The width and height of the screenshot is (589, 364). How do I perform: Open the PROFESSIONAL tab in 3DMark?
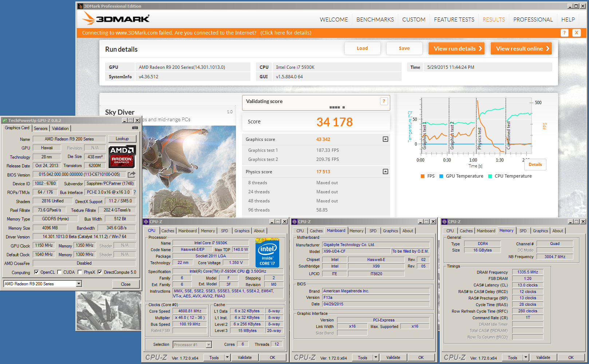(533, 20)
